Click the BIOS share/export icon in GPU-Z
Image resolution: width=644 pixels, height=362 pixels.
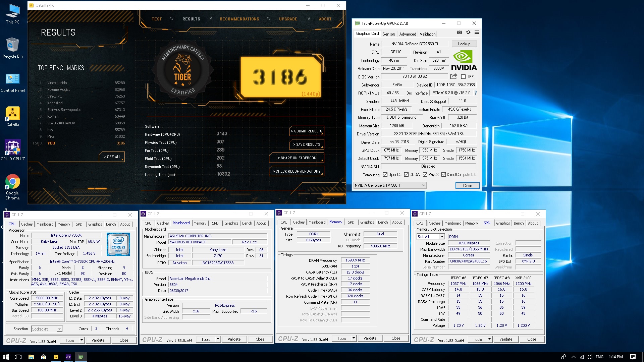click(453, 76)
